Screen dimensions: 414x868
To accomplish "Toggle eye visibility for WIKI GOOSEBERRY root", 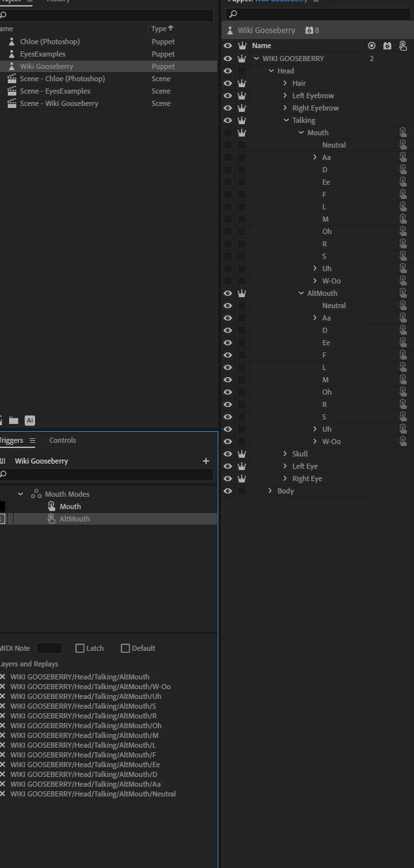I will click(x=227, y=59).
